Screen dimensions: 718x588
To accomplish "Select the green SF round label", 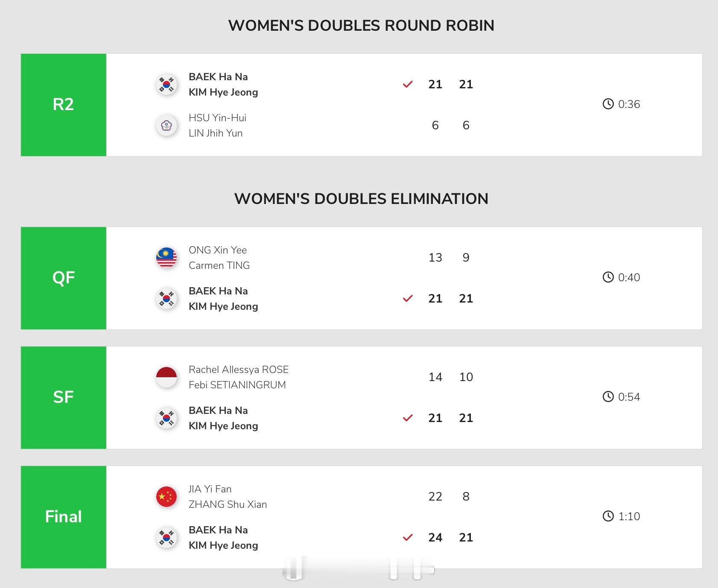I will coord(64,397).
